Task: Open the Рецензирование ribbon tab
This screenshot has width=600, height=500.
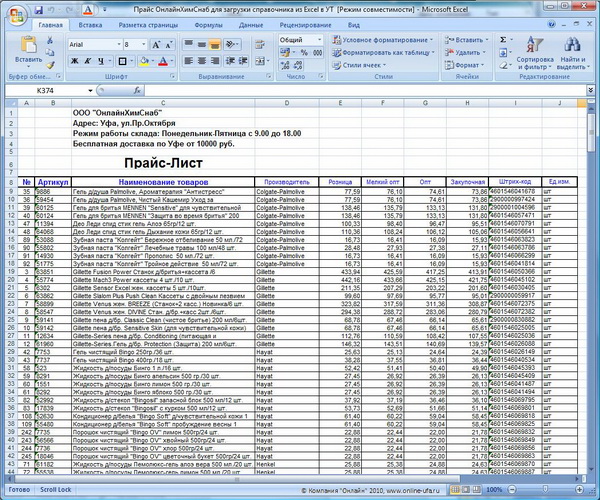Action: [x=305, y=25]
